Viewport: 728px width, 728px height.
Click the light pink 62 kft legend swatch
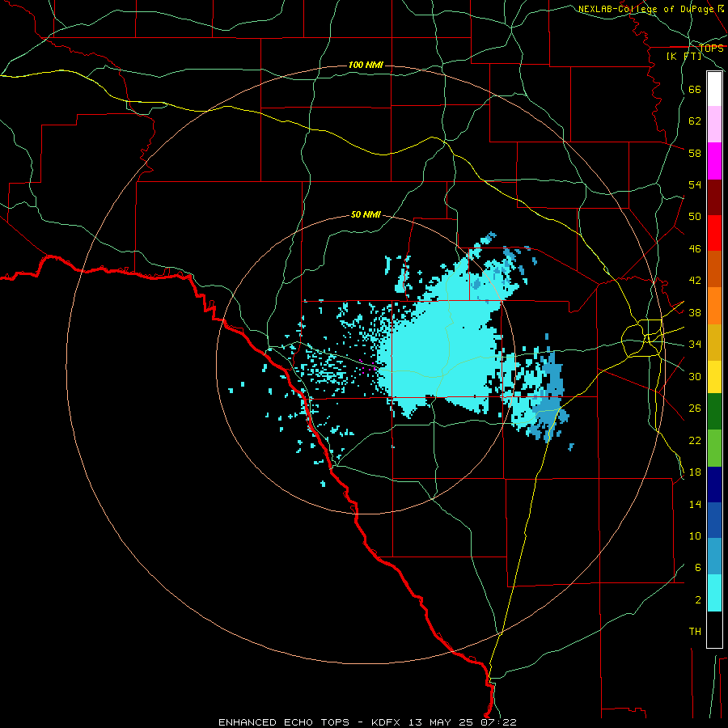tap(714, 124)
